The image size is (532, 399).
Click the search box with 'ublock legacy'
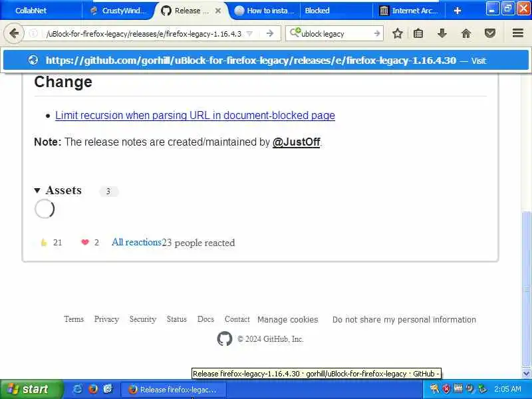pos(334,34)
